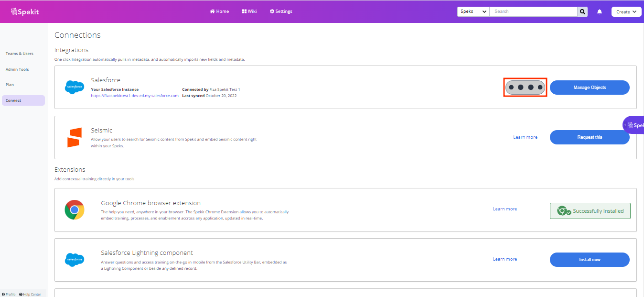Click the Salesforce Lightning component title

(x=147, y=253)
